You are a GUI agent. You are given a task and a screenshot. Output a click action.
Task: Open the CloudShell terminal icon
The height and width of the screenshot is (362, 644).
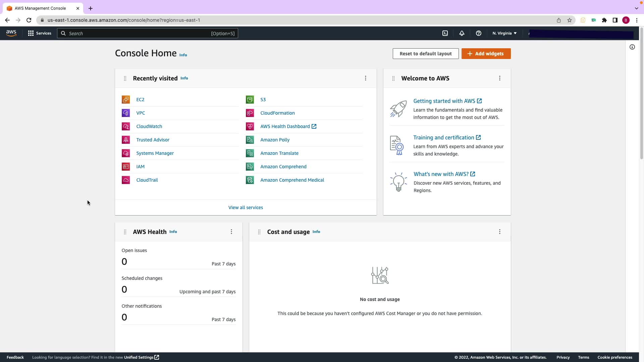[445, 33]
